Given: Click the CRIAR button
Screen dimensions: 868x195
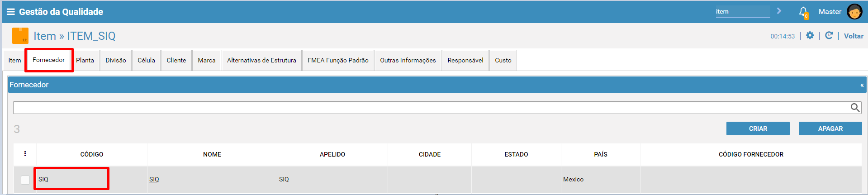Looking at the screenshot, I should pos(758,128).
